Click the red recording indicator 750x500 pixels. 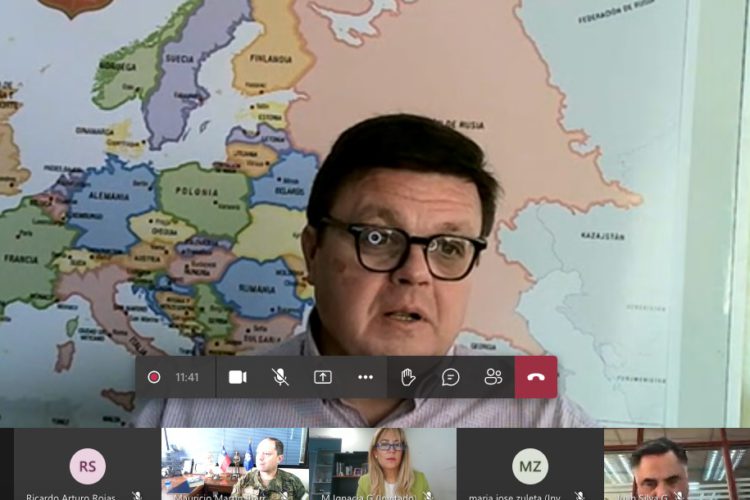154,377
